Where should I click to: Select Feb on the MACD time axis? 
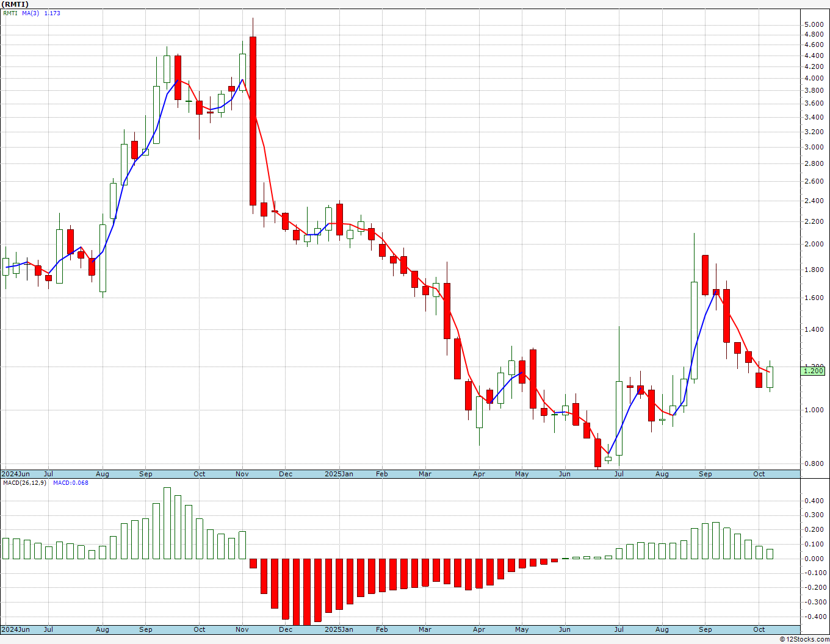coord(381,629)
